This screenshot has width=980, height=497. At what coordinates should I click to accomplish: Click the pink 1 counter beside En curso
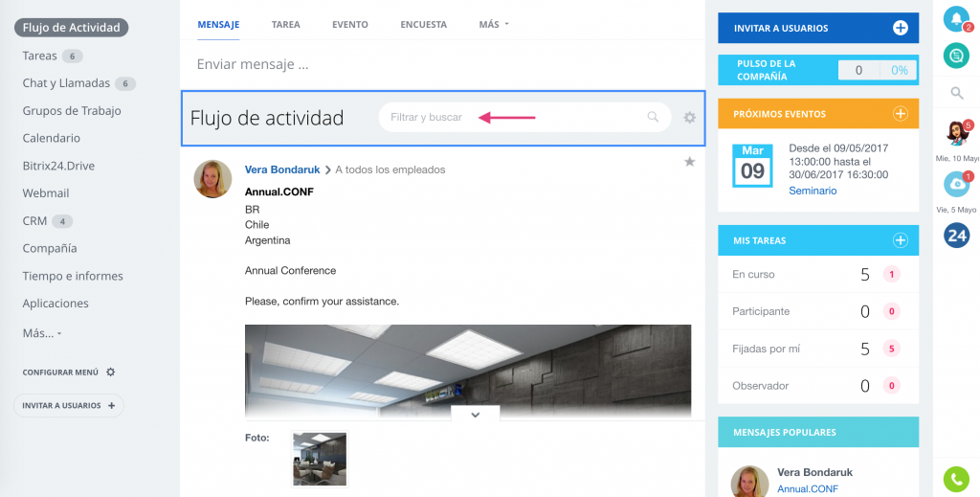891,274
